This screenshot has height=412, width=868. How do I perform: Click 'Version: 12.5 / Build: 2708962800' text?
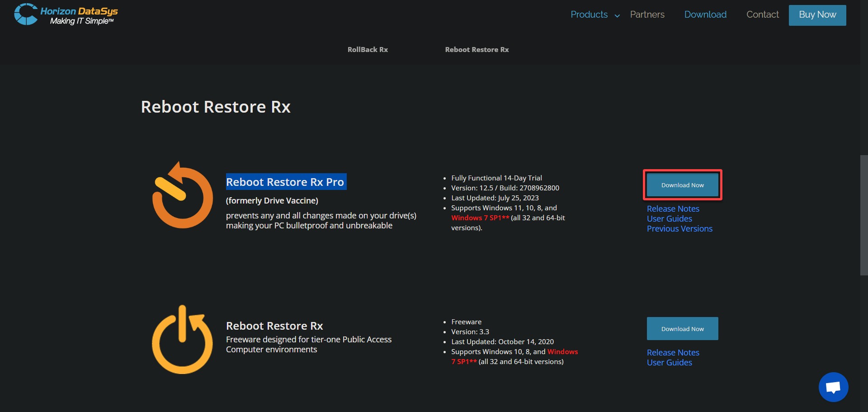coord(505,188)
